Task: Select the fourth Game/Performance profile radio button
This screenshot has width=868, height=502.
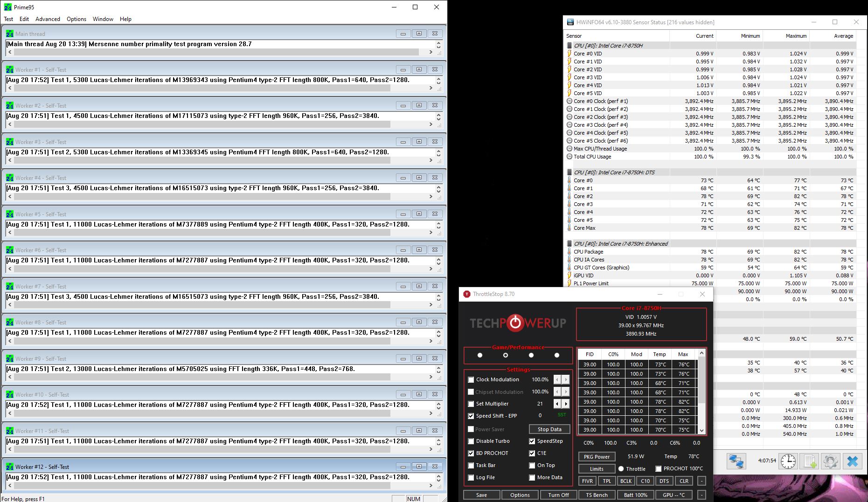Action: [x=556, y=355]
